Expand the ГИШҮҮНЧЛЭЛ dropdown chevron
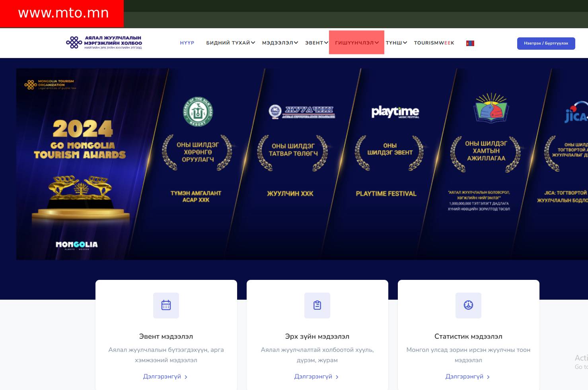 pos(377,43)
